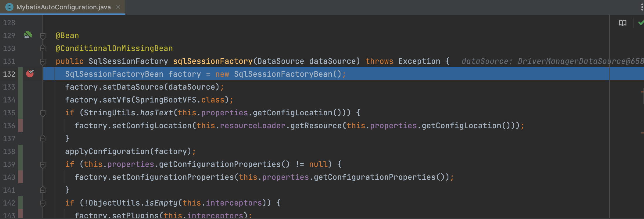Click the Spring bean gutter icon at line 129
This screenshot has height=219, width=644.
coord(28,35)
